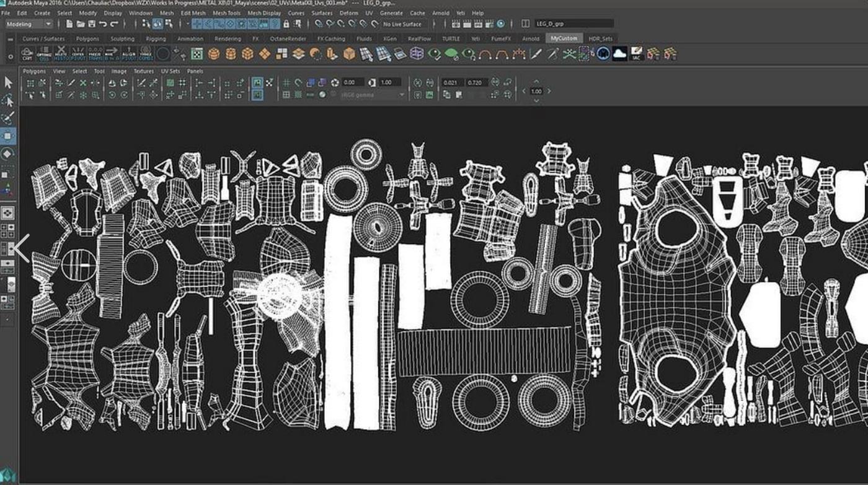Select the arrow Select tool in toolbox
The image size is (868, 485).
click(9, 82)
